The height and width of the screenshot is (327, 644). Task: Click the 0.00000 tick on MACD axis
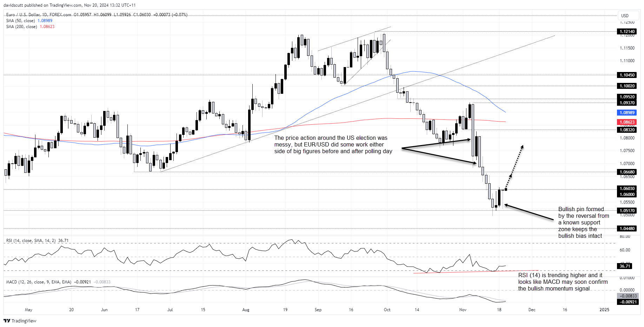(x=627, y=290)
